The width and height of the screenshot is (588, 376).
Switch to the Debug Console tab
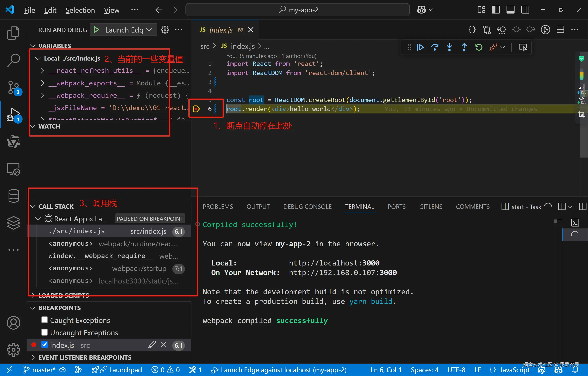[x=307, y=207]
